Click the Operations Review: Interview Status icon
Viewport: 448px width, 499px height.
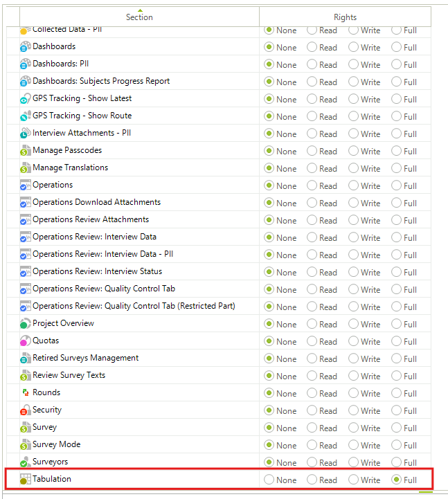pyautogui.click(x=25, y=271)
